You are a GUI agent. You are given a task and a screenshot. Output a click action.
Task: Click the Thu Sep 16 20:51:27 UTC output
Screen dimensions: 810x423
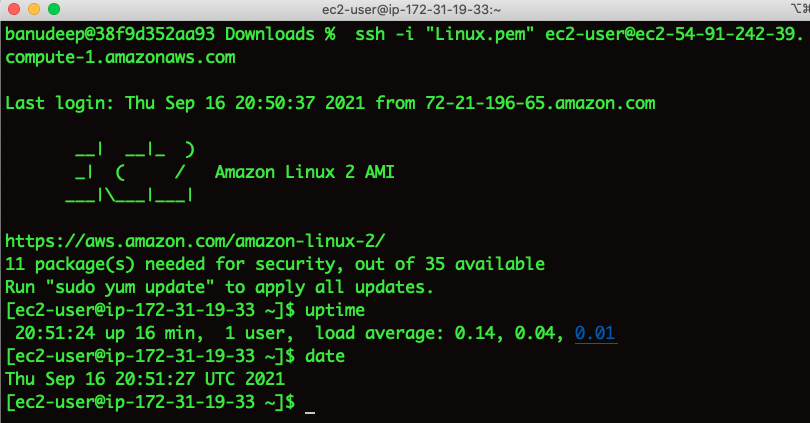145,379
